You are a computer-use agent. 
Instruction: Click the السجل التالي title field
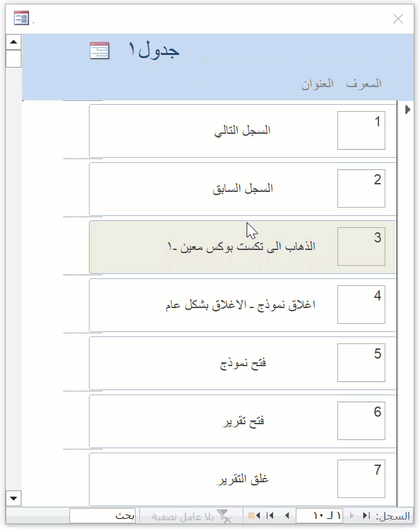tap(213, 131)
